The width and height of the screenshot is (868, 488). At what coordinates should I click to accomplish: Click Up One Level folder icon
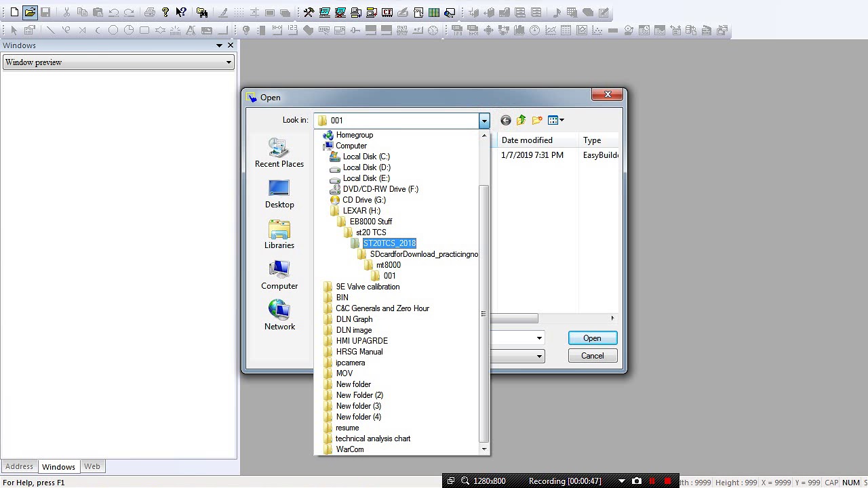pos(521,120)
